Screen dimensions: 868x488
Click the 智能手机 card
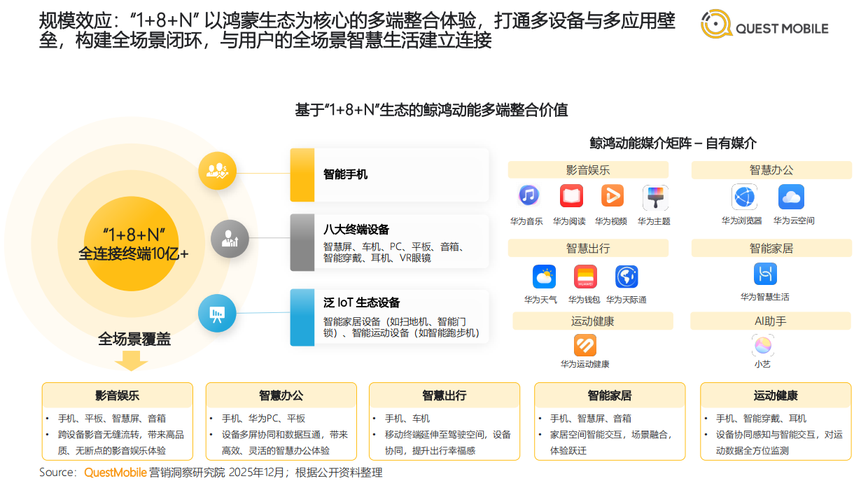(x=389, y=174)
